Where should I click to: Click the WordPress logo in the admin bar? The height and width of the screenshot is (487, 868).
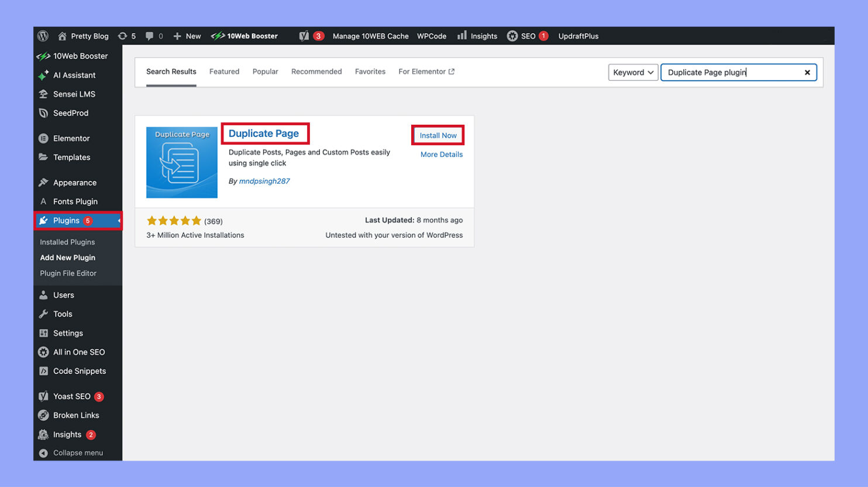point(42,36)
